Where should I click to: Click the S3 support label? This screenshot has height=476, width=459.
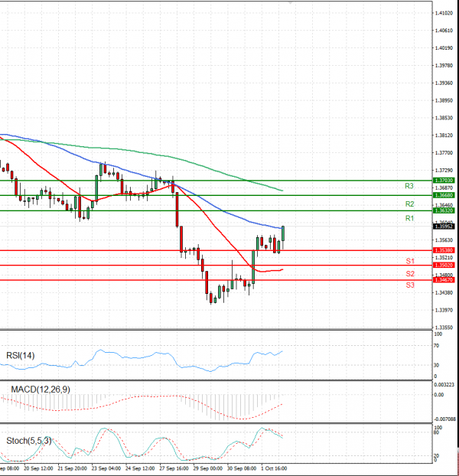(410, 285)
